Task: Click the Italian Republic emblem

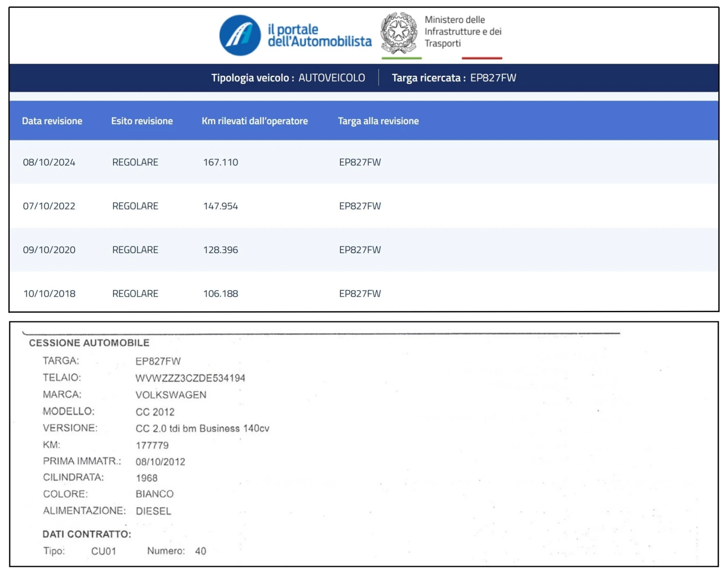Action: [399, 33]
